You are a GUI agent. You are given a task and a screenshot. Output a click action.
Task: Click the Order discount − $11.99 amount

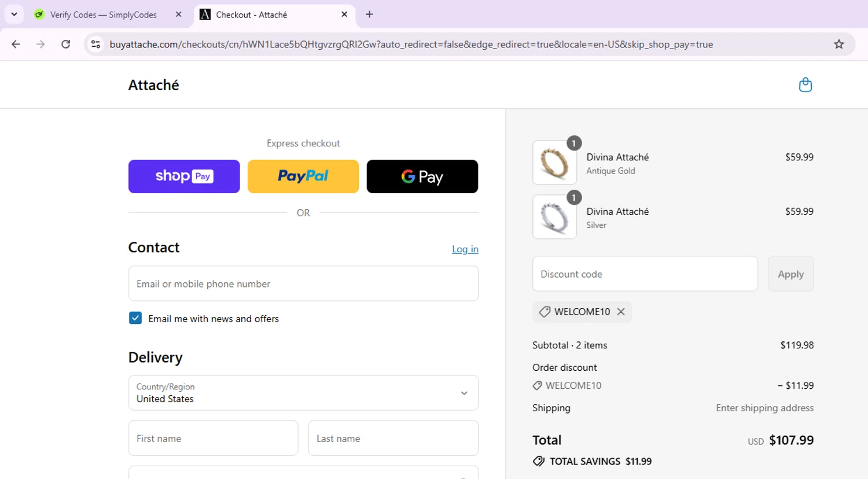click(796, 385)
